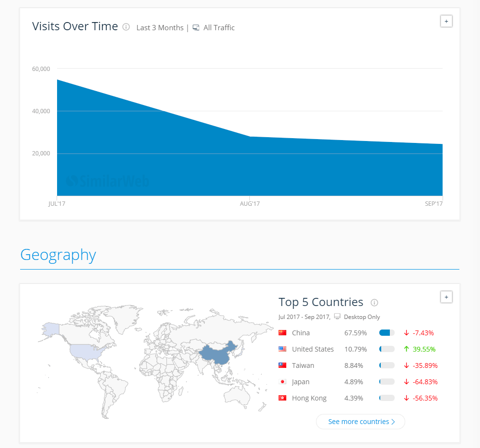Screen dimensions: 480x448
Task: Click info icon next to Visits Over Time
Action: [x=126, y=27]
